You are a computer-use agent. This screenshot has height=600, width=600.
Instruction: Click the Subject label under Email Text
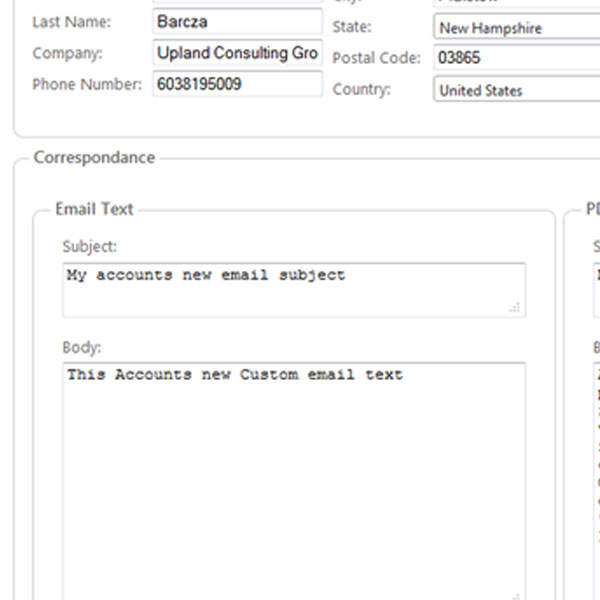coord(89,246)
